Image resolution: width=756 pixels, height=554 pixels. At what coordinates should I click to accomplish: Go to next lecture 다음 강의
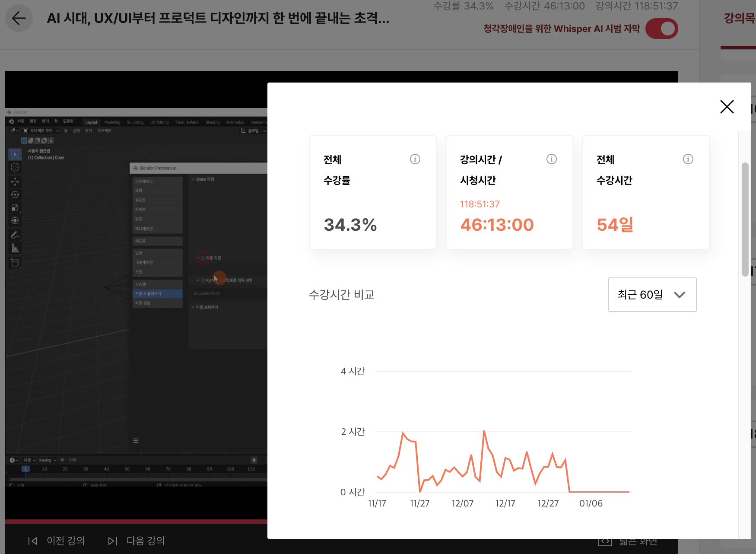point(146,541)
